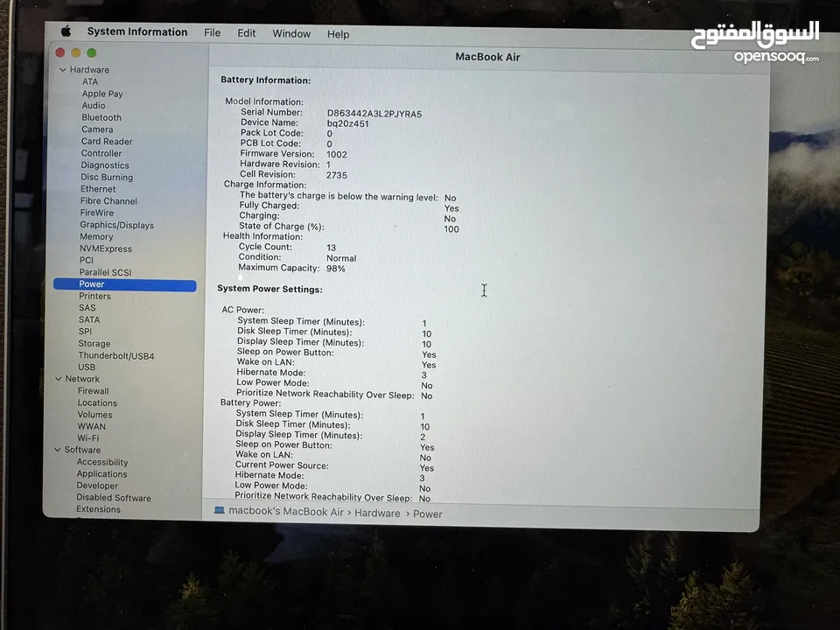Click the MacBook Air window title
This screenshot has height=630, width=840.
tap(487, 57)
